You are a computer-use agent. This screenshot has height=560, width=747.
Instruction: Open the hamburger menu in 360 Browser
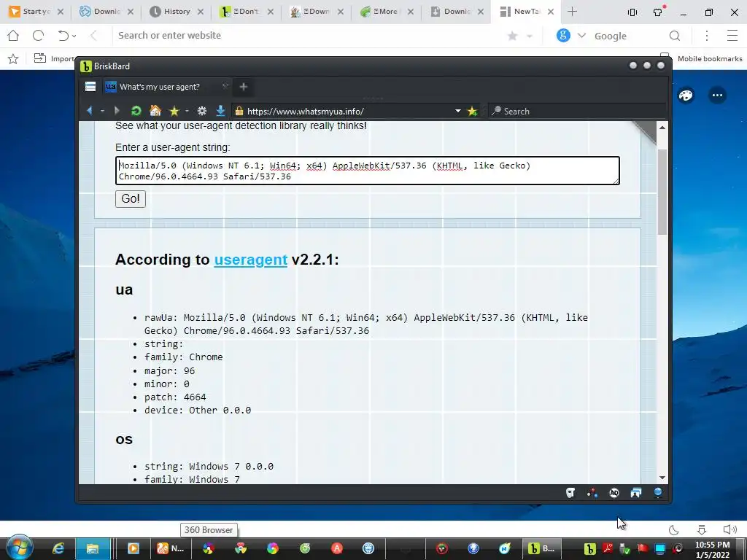pos(732,36)
